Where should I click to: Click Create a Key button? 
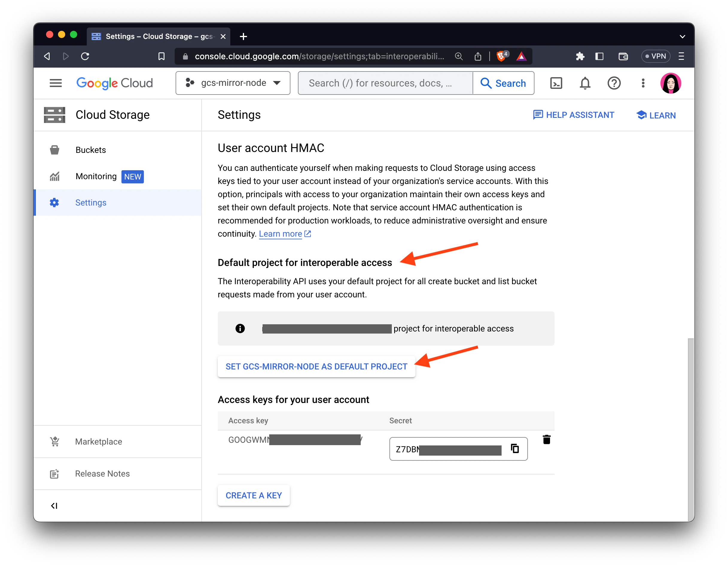click(x=253, y=495)
